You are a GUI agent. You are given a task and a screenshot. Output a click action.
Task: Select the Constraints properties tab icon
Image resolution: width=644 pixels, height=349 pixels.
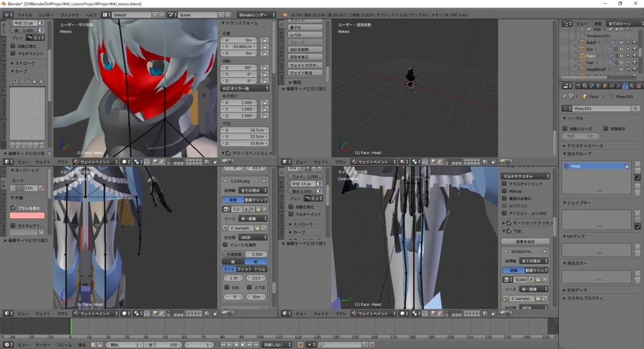click(612, 86)
